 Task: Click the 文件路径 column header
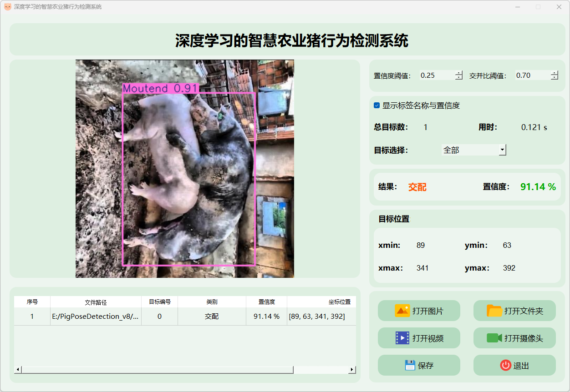(96, 302)
